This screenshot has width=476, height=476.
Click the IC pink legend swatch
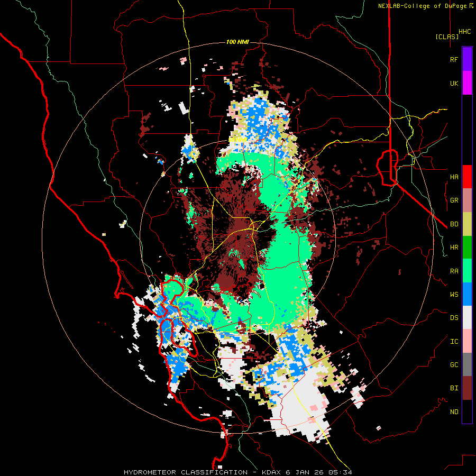[467, 341]
